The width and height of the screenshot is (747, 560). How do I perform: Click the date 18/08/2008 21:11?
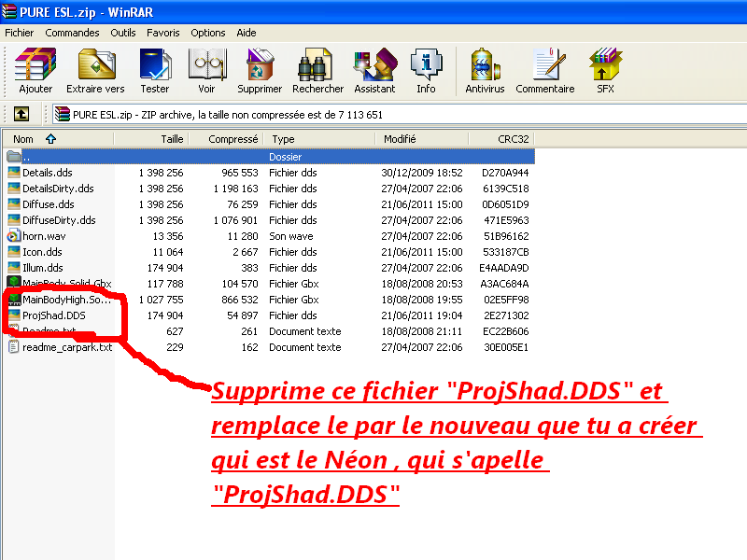[422, 331]
